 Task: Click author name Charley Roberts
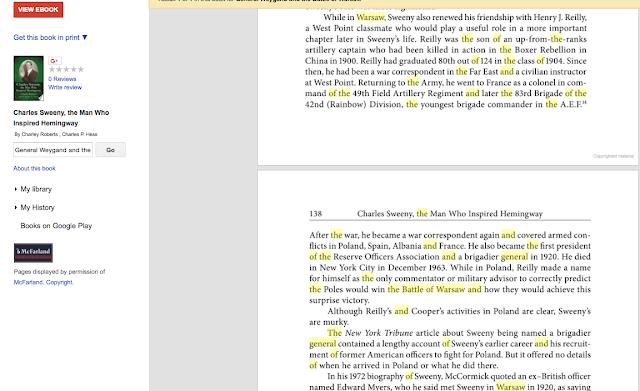point(40,134)
